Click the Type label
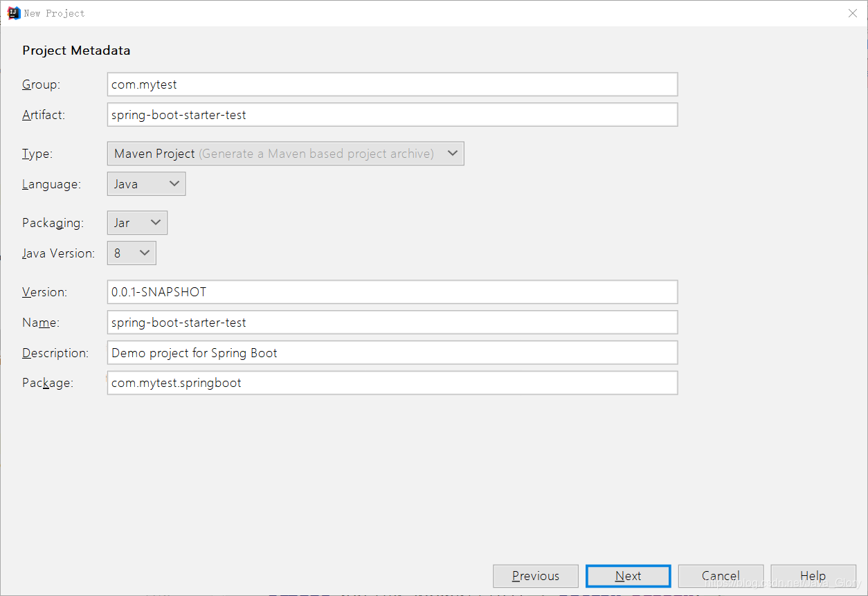The image size is (868, 596). 37,154
